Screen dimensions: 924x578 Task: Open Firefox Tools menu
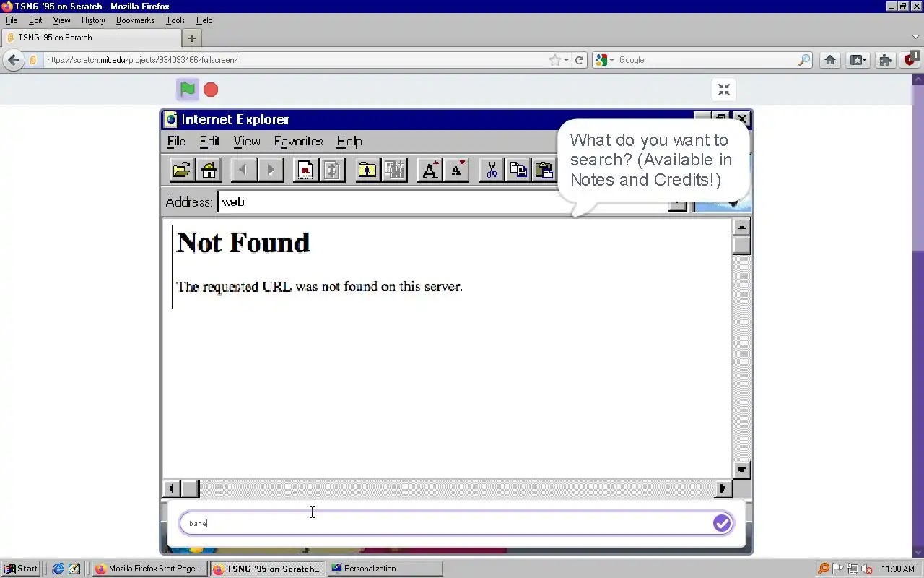click(x=175, y=20)
